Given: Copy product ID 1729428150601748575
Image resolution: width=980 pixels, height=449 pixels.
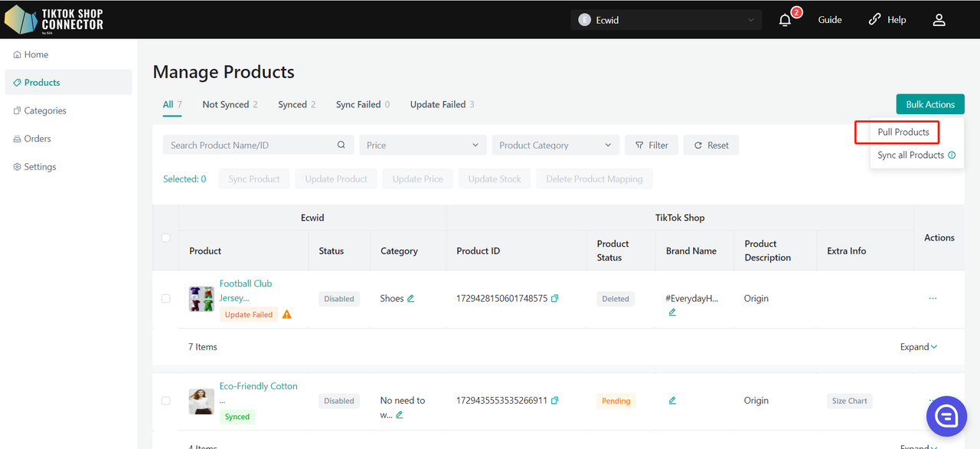Looking at the screenshot, I should 554,299.
